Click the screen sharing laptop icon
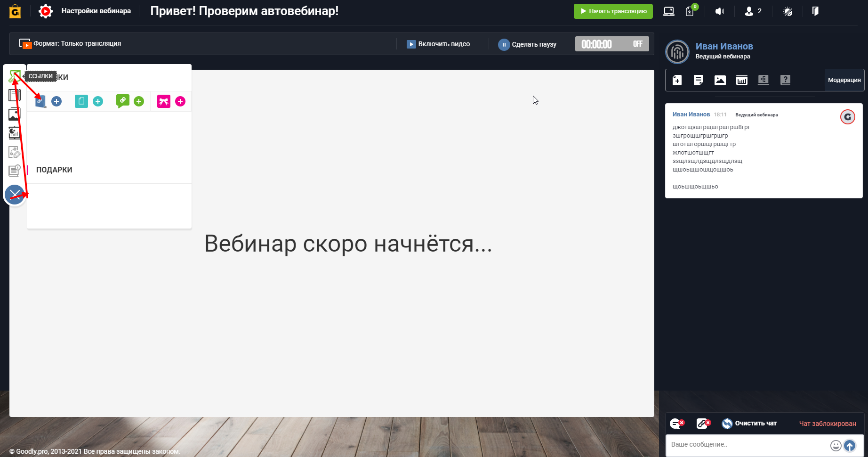This screenshot has width=868, height=457. (x=669, y=11)
